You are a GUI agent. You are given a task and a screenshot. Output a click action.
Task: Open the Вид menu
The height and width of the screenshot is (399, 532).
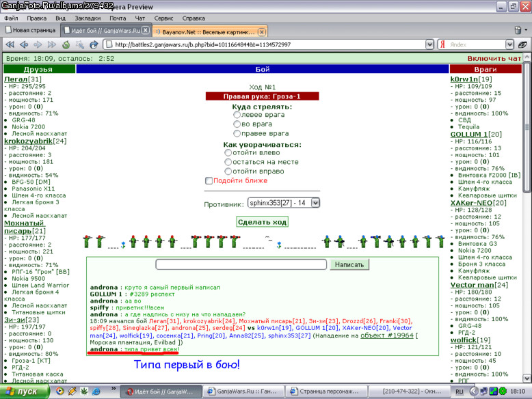pos(60,18)
